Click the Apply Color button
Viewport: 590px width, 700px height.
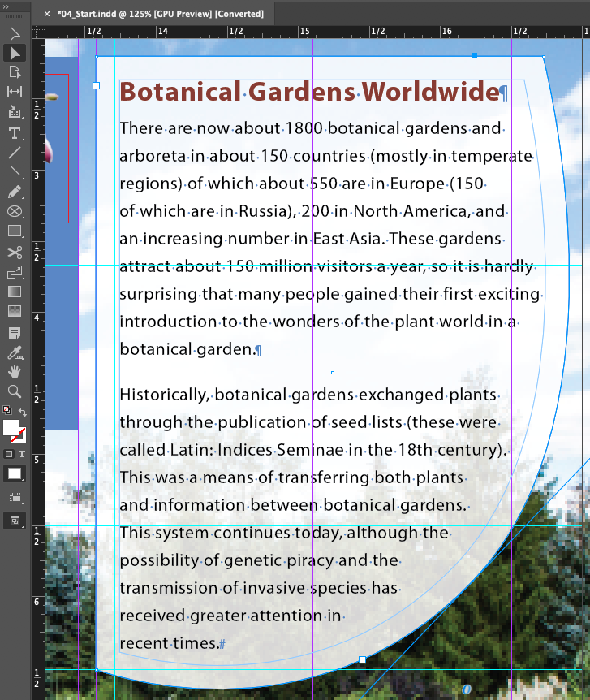pyautogui.click(x=15, y=474)
